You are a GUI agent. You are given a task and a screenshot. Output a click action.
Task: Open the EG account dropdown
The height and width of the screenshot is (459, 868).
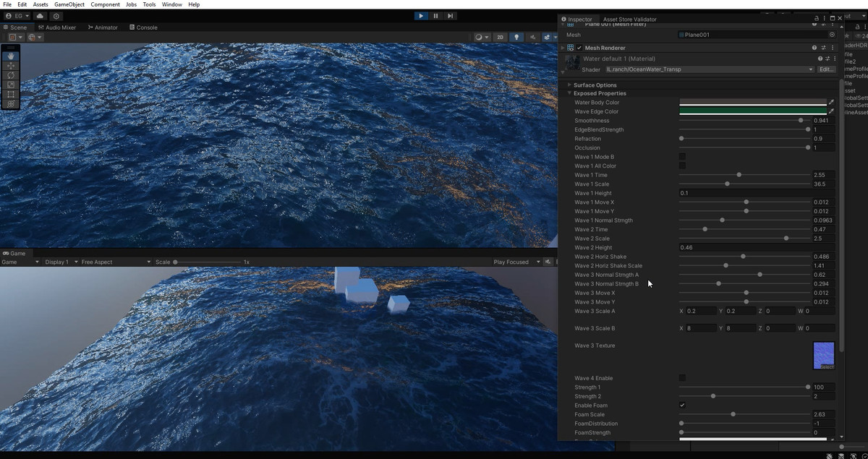tap(17, 15)
